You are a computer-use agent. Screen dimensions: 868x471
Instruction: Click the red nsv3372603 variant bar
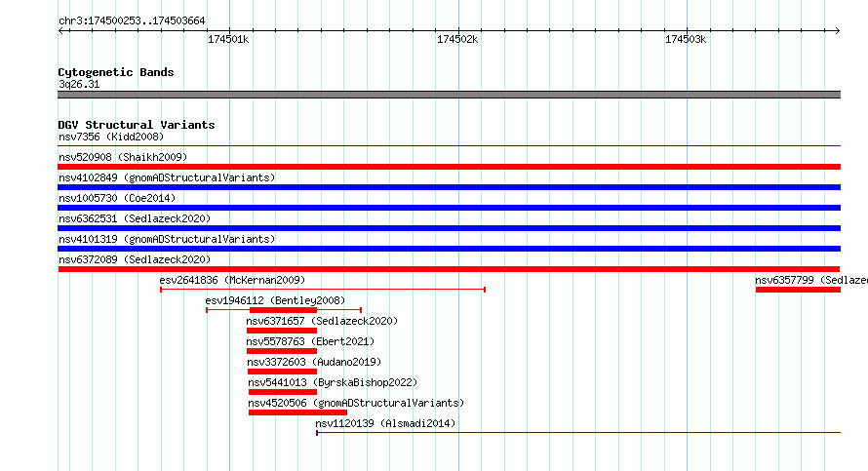coord(282,372)
